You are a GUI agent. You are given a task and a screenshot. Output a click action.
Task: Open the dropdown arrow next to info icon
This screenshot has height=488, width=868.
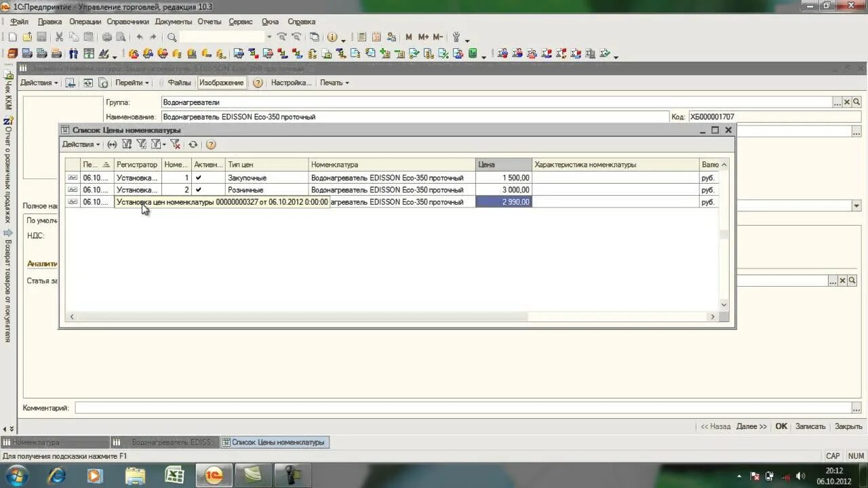point(343,39)
